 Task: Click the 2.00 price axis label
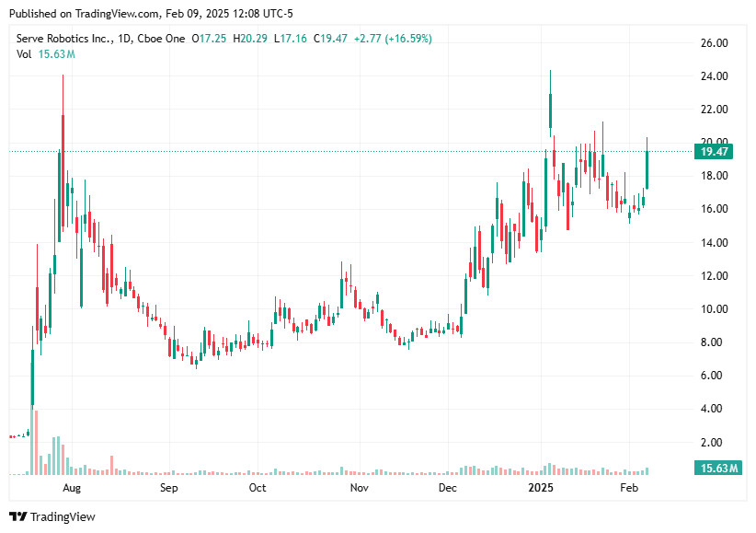711,442
